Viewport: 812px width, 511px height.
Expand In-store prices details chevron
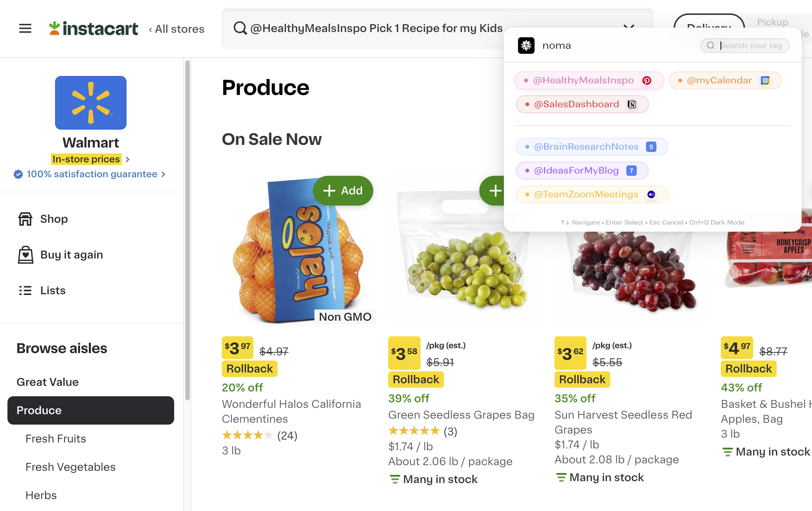pyautogui.click(x=128, y=159)
